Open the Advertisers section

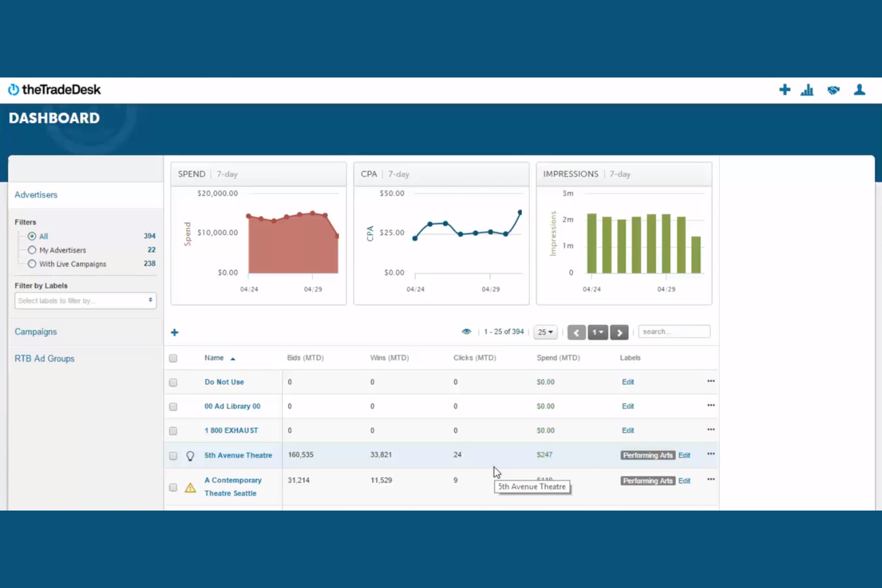point(36,195)
